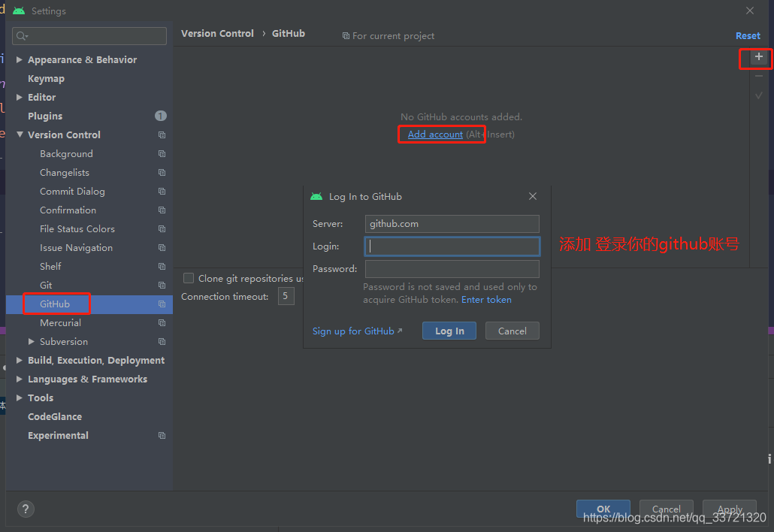Click the notification badge on Plugins
The height and width of the screenshot is (532, 774).
[160, 116]
